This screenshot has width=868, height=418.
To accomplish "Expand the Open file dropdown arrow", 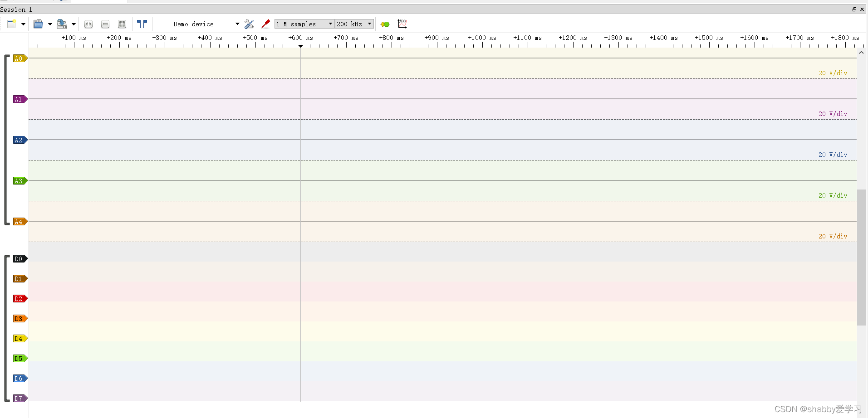I will (x=50, y=24).
